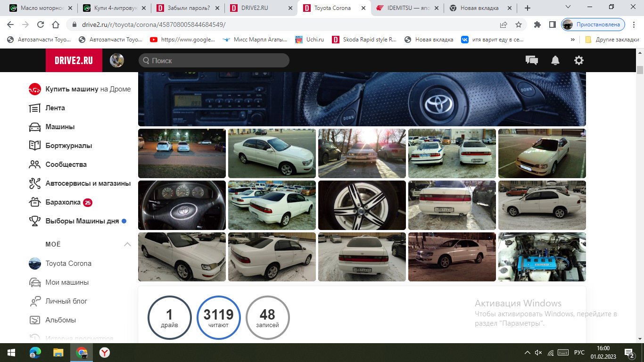Collapse the МОЁ sidebar section
This screenshot has width=644, height=362.
[127, 244]
